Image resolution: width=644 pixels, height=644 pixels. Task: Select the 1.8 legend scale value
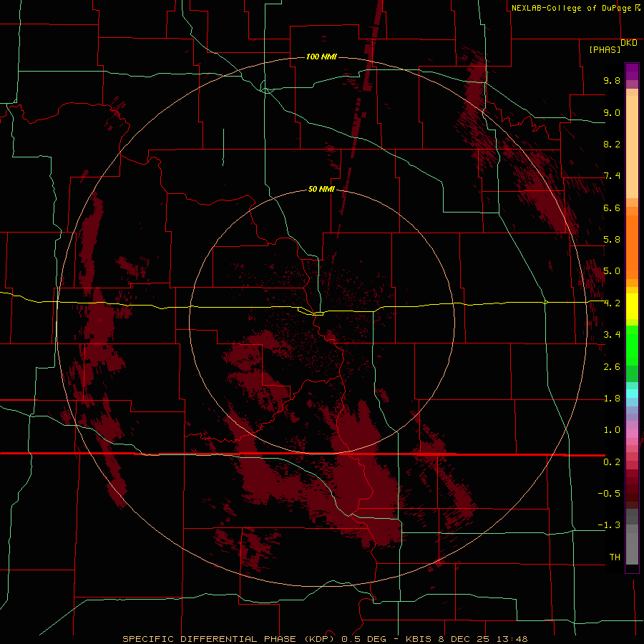(x=612, y=399)
